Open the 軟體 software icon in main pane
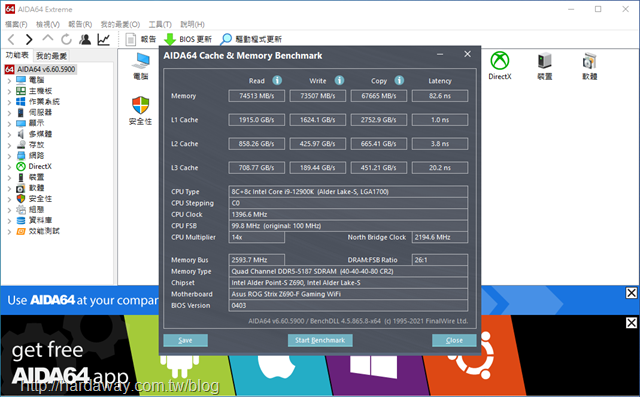The width and height of the screenshot is (640, 397). pos(589,66)
